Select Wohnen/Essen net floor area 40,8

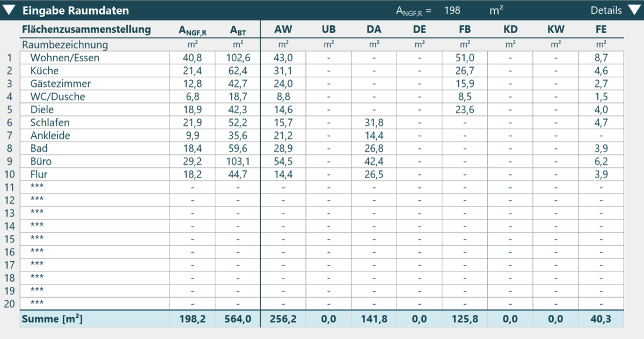(x=193, y=58)
